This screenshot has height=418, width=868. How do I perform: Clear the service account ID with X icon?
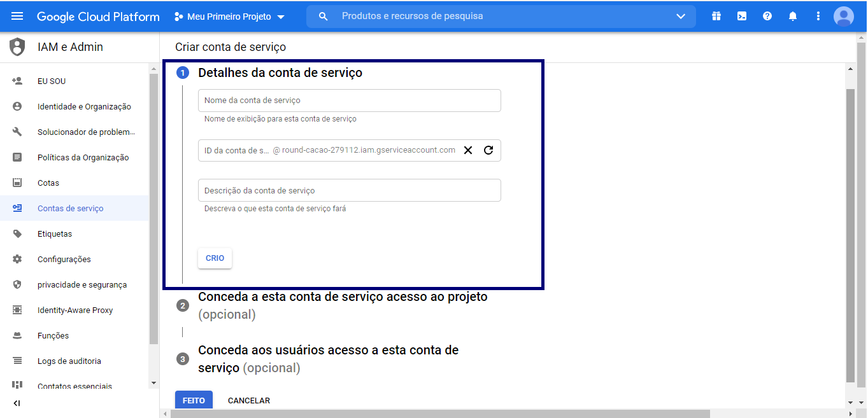(x=468, y=150)
